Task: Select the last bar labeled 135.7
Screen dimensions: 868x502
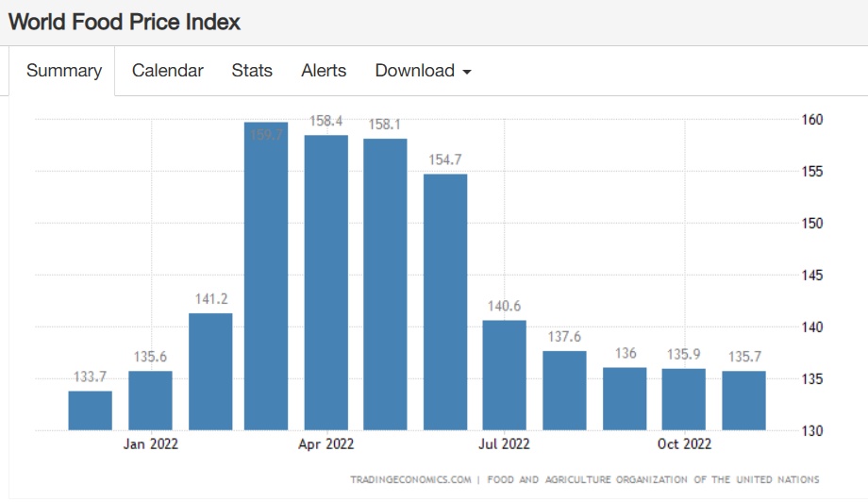Action: click(743, 400)
